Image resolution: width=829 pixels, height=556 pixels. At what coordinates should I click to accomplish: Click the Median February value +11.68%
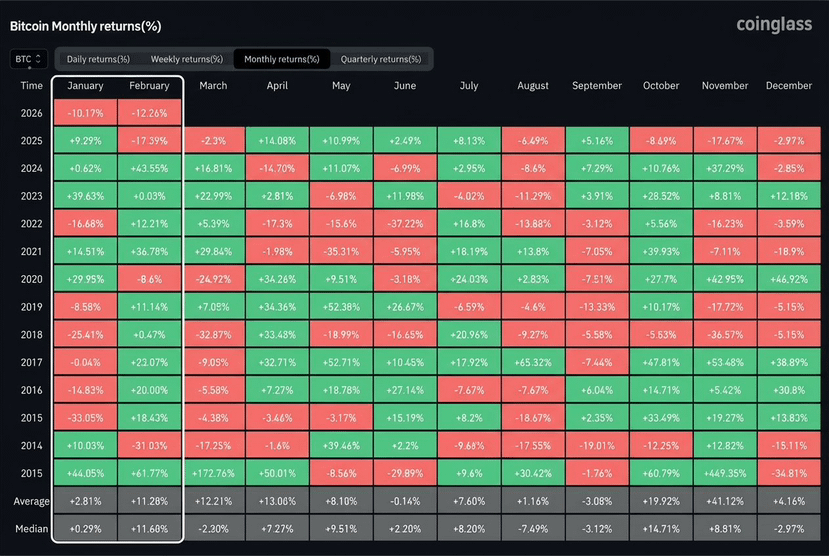coord(149,529)
